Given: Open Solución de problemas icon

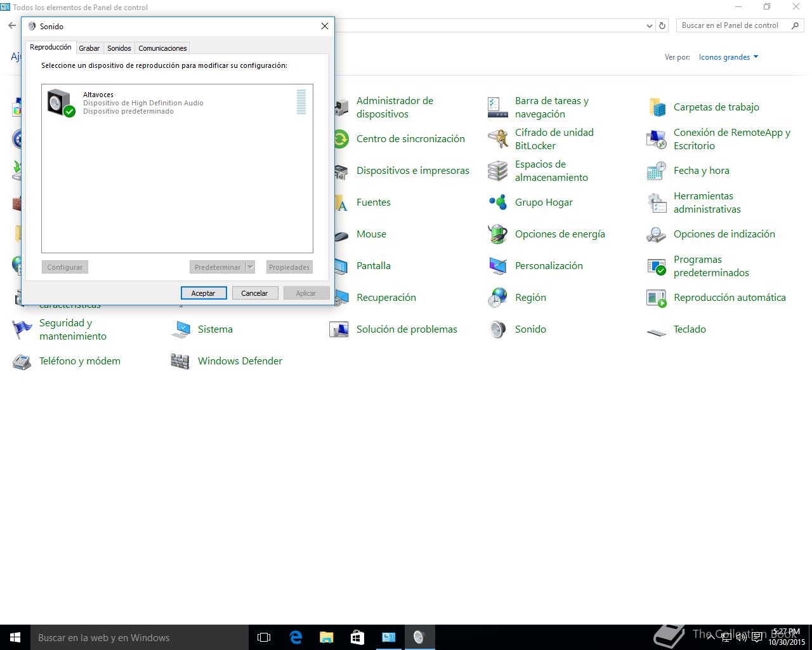Looking at the screenshot, I should pos(339,329).
